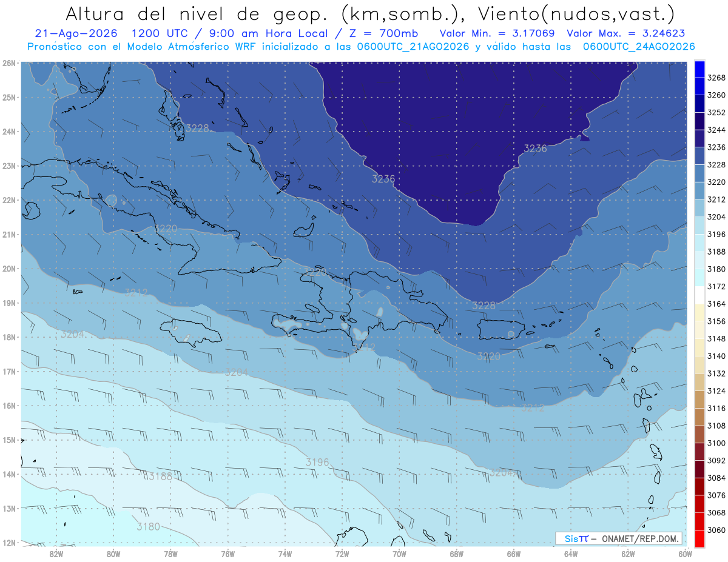Click the tan swatch between 3124 and 3116
Image resolution: width=728 pixels, height=562 pixels.
[x=699, y=400]
